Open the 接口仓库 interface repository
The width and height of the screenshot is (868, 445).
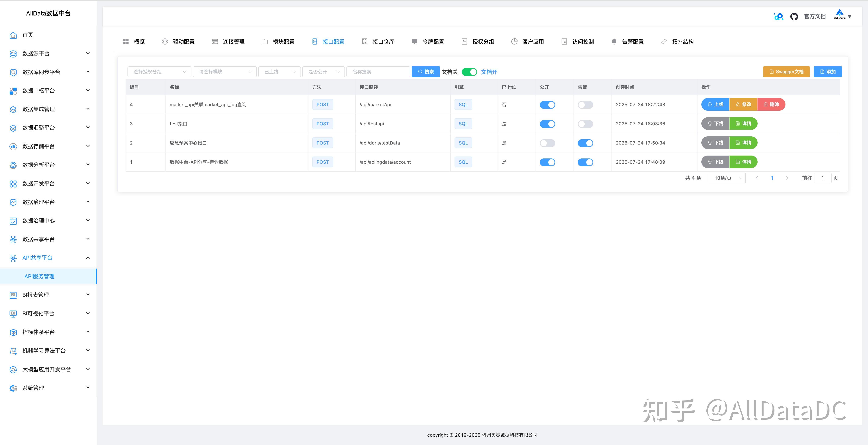[365, 41]
